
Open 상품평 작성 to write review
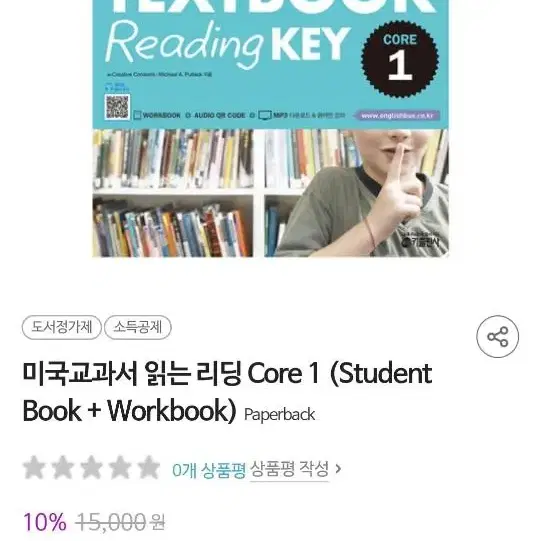289,469
